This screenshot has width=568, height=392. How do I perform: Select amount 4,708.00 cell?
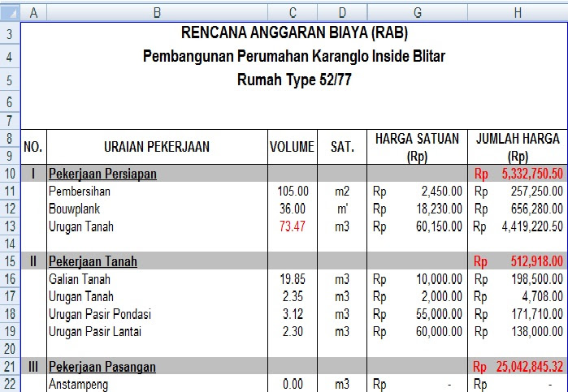click(518, 296)
